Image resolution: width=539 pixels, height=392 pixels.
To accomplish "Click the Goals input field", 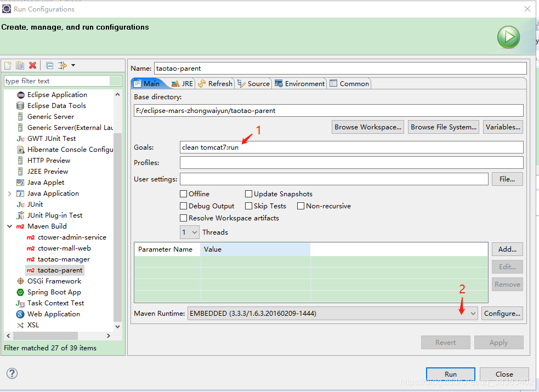I will 351,147.
